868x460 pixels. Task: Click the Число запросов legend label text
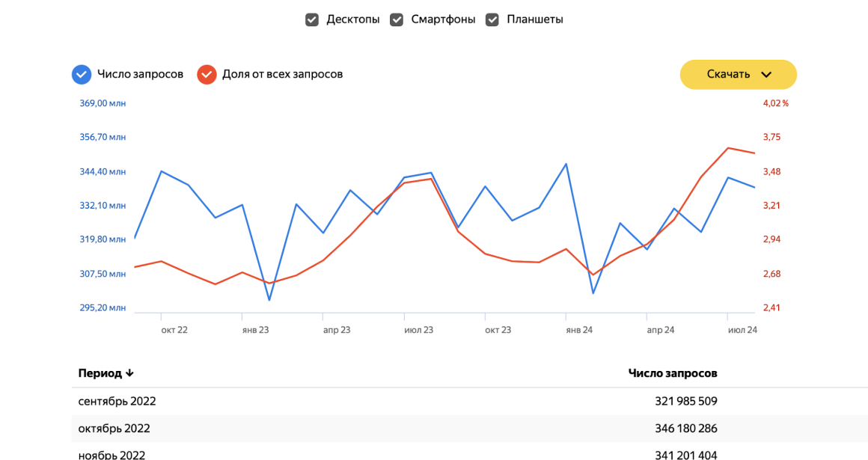pos(140,74)
